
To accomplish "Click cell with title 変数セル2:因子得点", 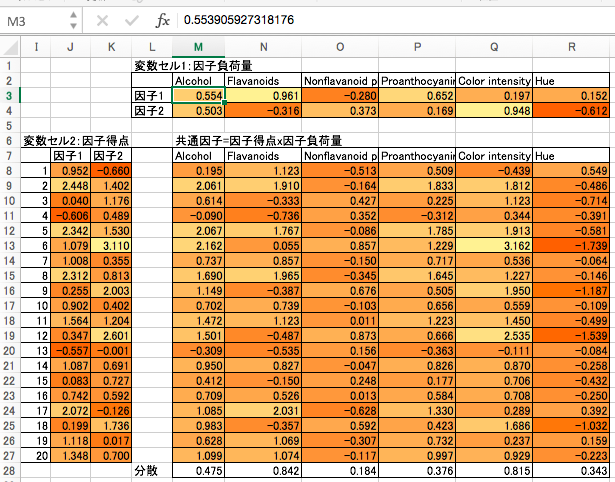I will tap(76, 141).
